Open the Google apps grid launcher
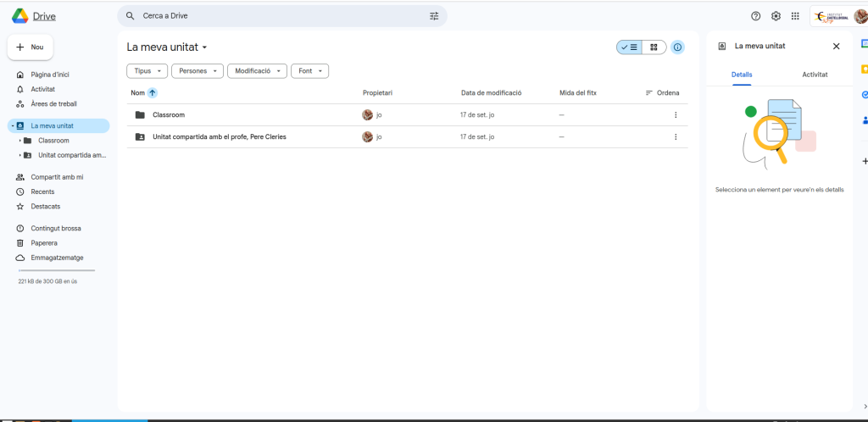Viewport: 868px width, 422px height. pyautogui.click(x=795, y=16)
